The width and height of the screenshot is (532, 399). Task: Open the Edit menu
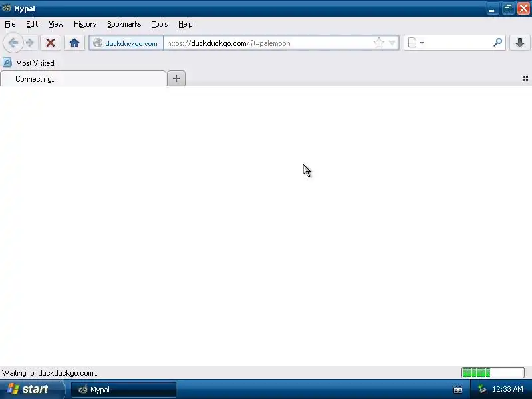tap(32, 24)
